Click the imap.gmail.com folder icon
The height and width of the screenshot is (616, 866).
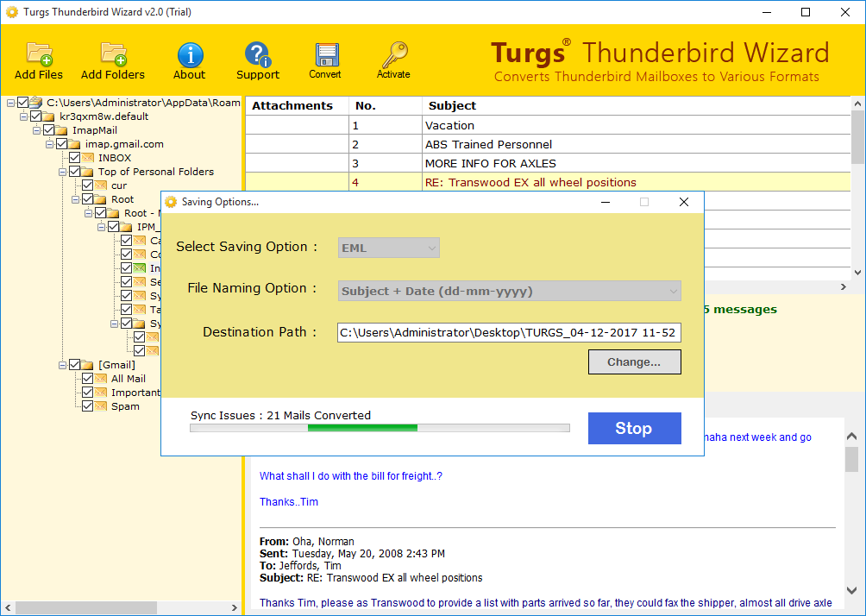pos(74,144)
